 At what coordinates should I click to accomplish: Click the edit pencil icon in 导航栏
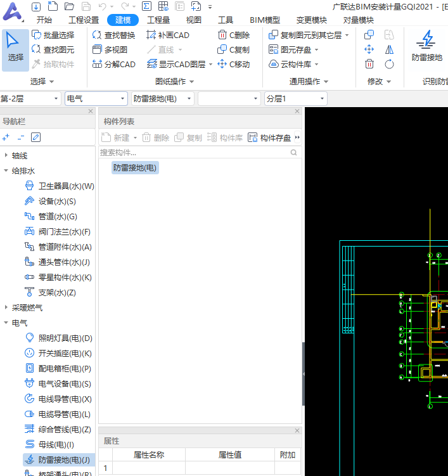(x=36, y=138)
